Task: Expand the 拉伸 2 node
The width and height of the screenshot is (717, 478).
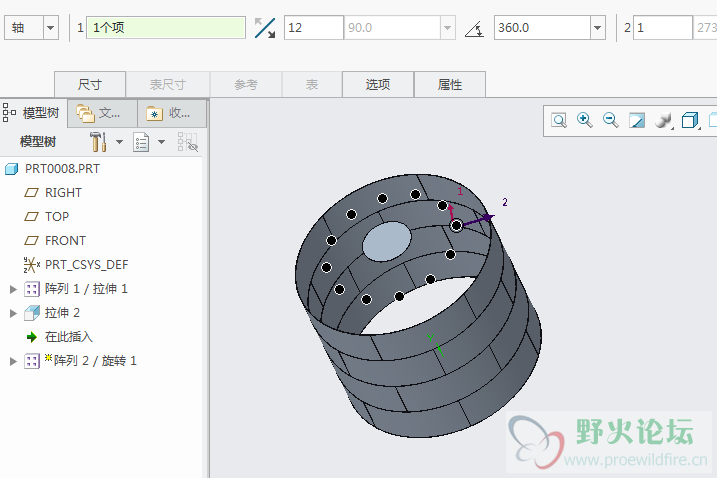Action: coord(13,313)
